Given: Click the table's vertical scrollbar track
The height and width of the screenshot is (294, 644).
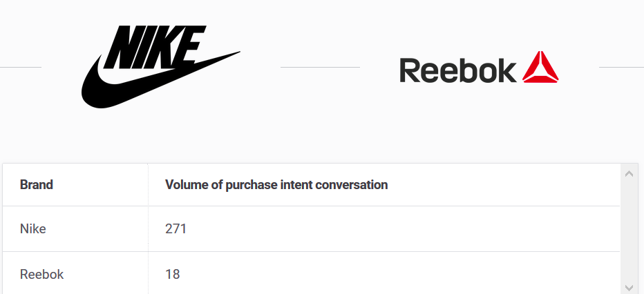Looking at the screenshot, I should point(629,231).
